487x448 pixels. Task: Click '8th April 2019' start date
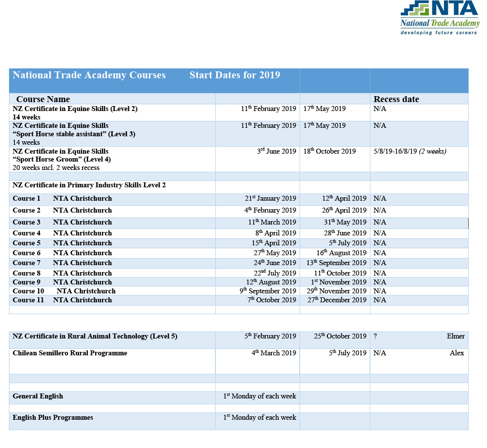pos(276,233)
